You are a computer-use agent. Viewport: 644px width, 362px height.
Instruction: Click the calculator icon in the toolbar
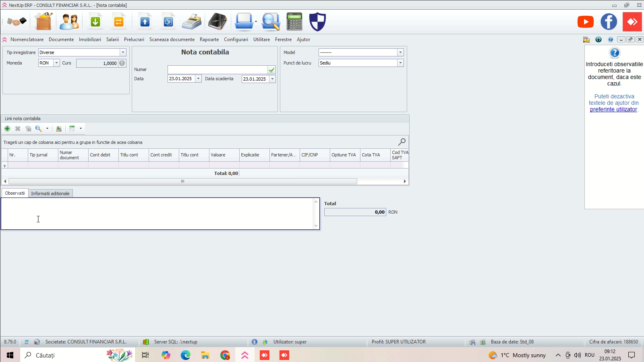pos(294,22)
